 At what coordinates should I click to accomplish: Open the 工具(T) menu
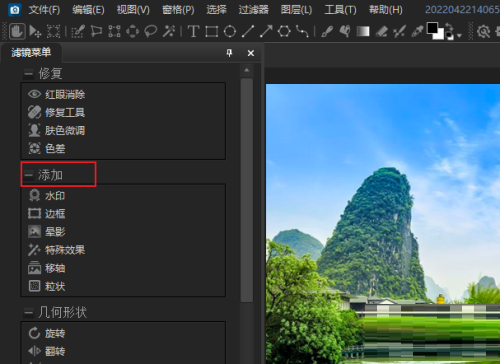(x=340, y=10)
